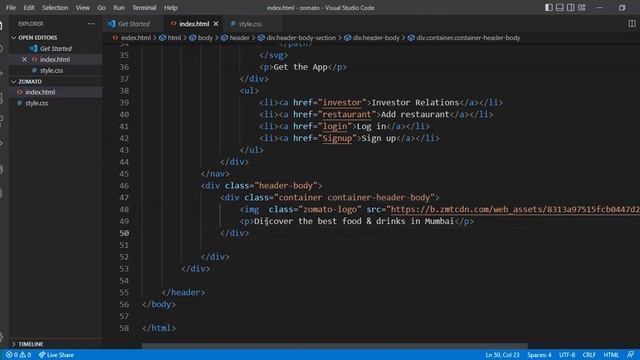Open the Edit menu

click(x=29, y=8)
